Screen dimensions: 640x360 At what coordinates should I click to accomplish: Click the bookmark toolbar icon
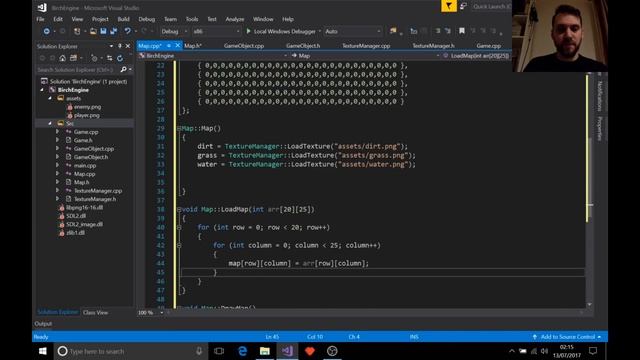coord(462,31)
